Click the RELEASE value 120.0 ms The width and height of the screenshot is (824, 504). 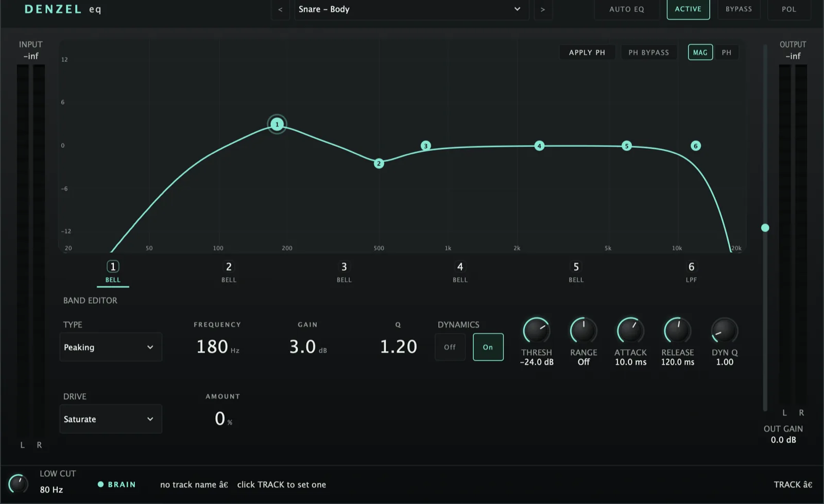pos(678,362)
